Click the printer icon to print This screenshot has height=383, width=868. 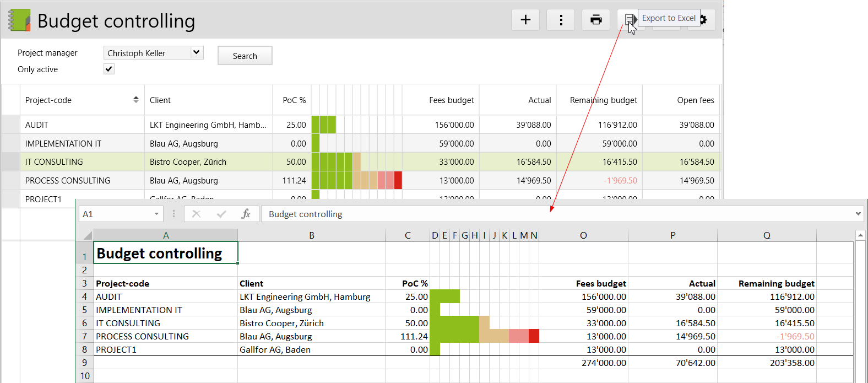[x=596, y=20]
